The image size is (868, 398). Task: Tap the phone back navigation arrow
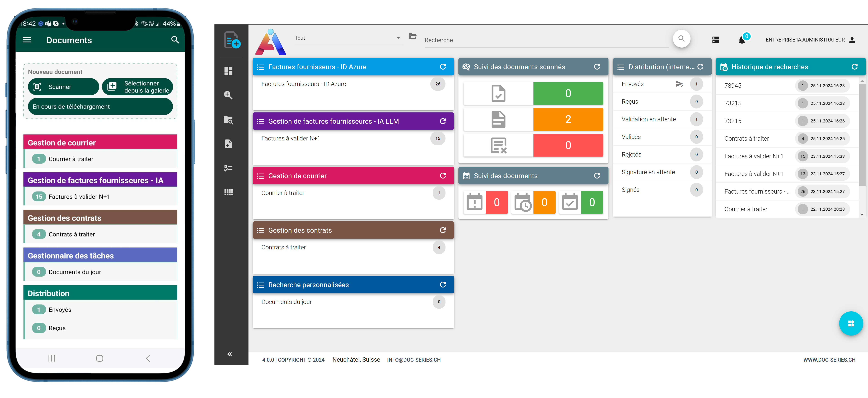pos(148,358)
